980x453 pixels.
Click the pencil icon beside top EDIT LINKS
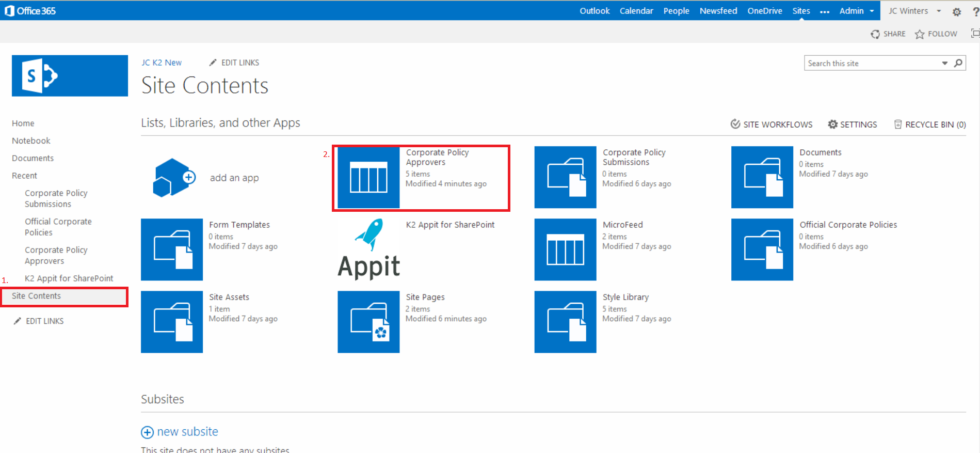click(x=213, y=63)
